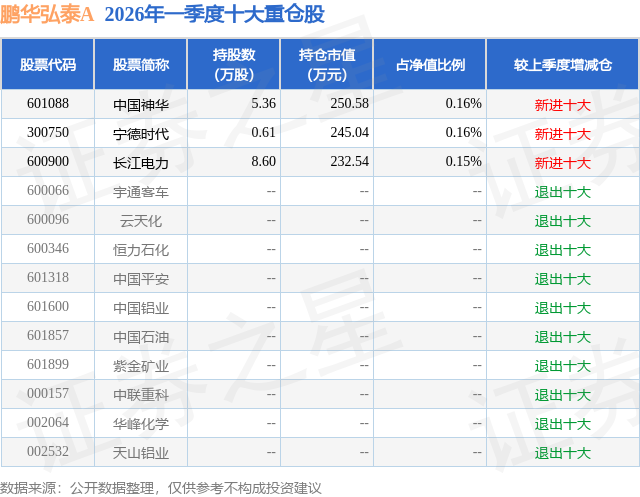Click 退出十大 in the 中国石油 row
The image size is (640, 497).
563,337
